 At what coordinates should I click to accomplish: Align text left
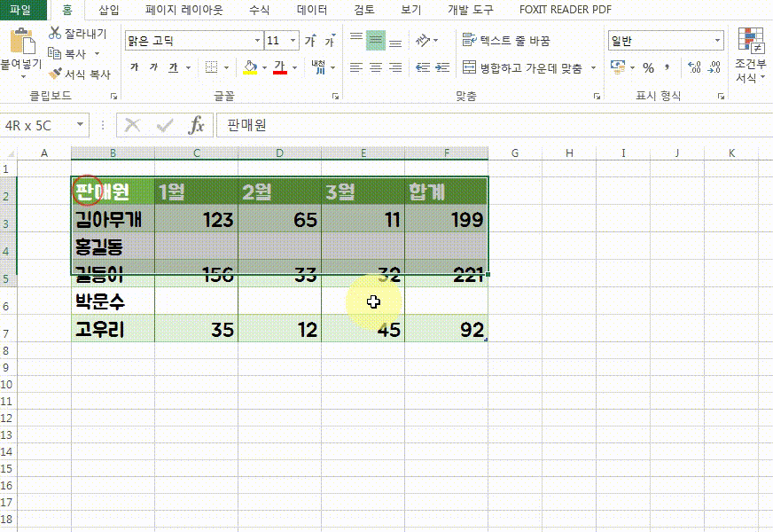356,67
